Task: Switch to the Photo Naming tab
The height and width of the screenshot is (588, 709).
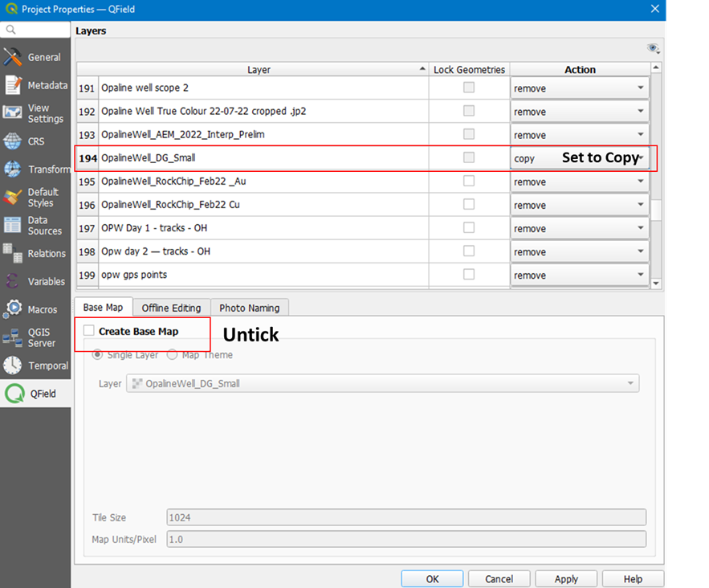Action: (250, 308)
